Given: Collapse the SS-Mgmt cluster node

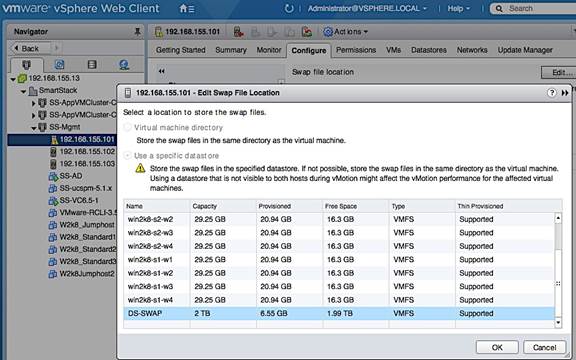Looking at the screenshot, I should [x=34, y=128].
